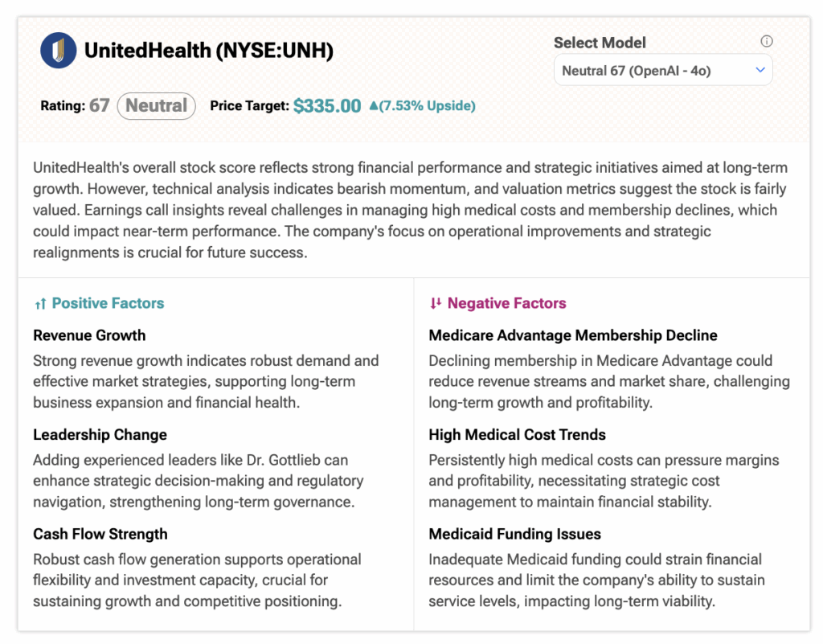
Task: Click the Positive Factors arrows icon
Action: tap(40, 304)
